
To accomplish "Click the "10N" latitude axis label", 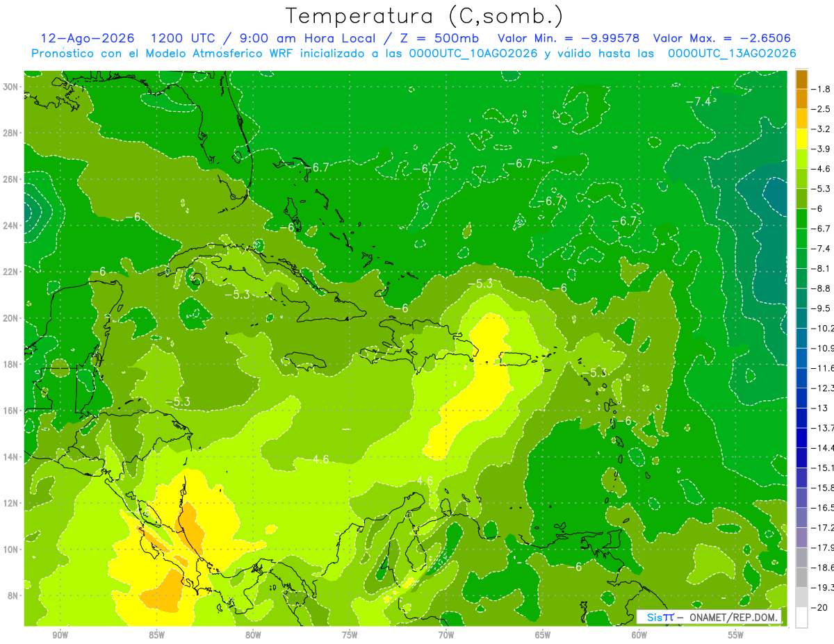I will tap(11, 549).
